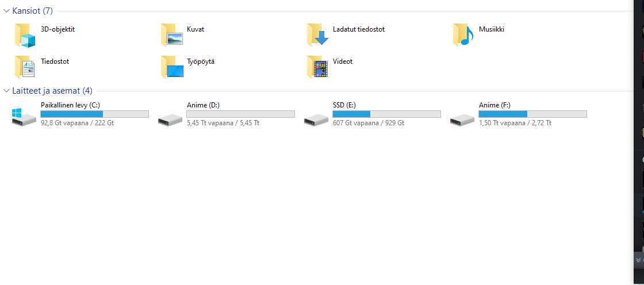This screenshot has height=285, width=644.
Task: Click the Anime (D:) drive icon
Action: [x=170, y=120]
